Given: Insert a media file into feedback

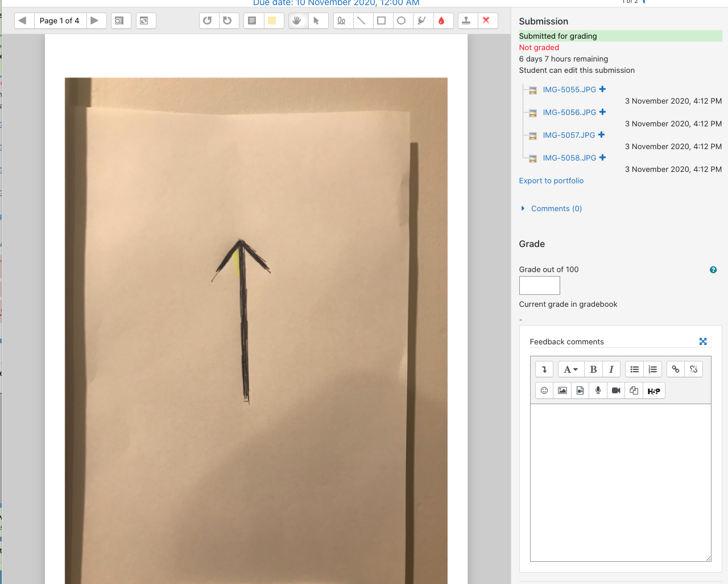Looking at the screenshot, I should tap(580, 390).
